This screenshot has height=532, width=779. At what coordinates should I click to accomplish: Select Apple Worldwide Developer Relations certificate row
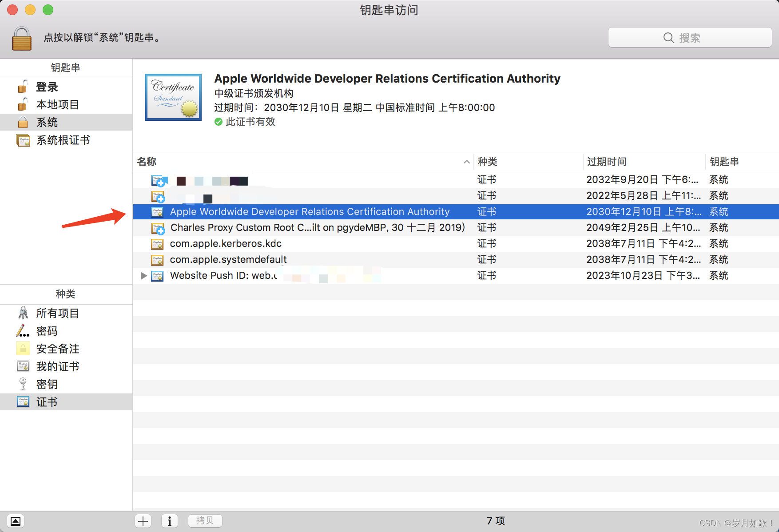click(x=456, y=212)
